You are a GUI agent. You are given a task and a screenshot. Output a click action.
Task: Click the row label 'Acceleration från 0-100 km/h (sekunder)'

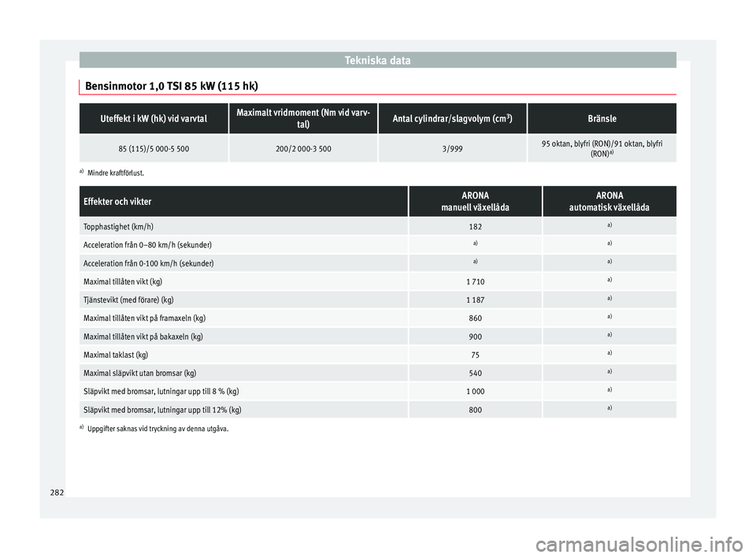pos(149,263)
